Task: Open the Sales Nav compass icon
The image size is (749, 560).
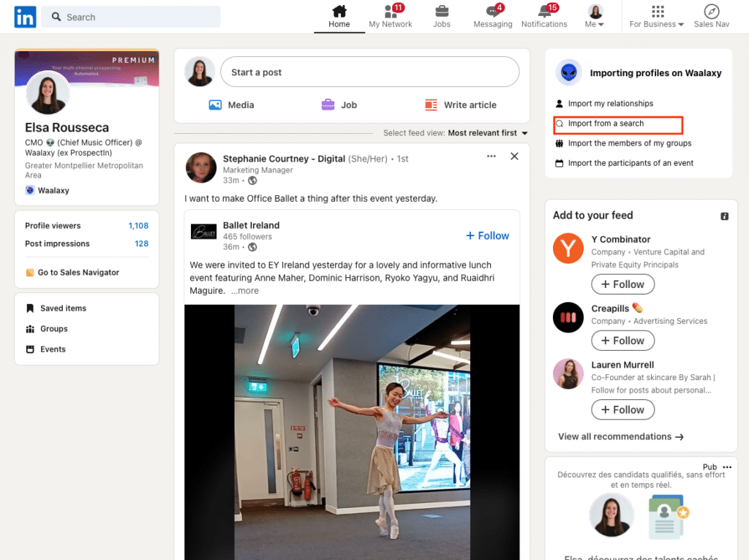Action: (711, 12)
